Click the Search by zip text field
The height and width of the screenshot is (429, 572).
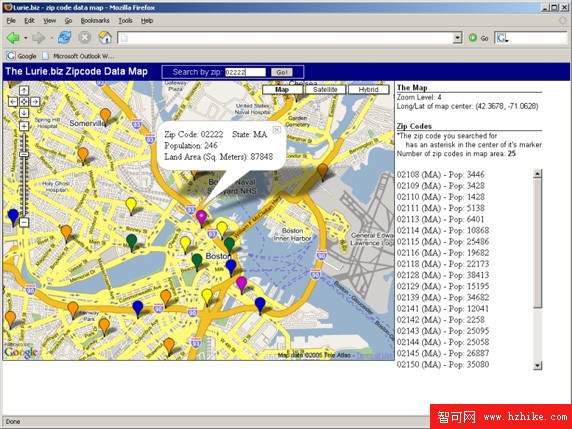(245, 72)
